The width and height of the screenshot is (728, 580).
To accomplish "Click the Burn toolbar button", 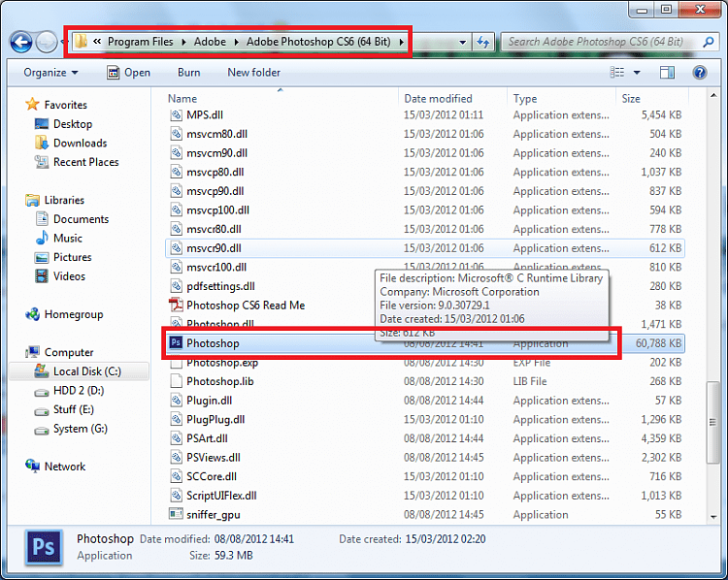I will coord(188,73).
